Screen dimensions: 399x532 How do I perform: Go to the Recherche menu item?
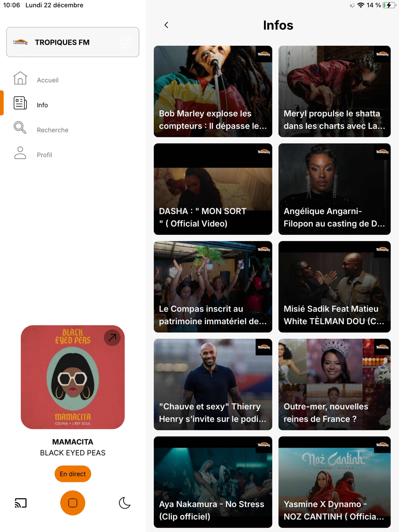pos(53,130)
